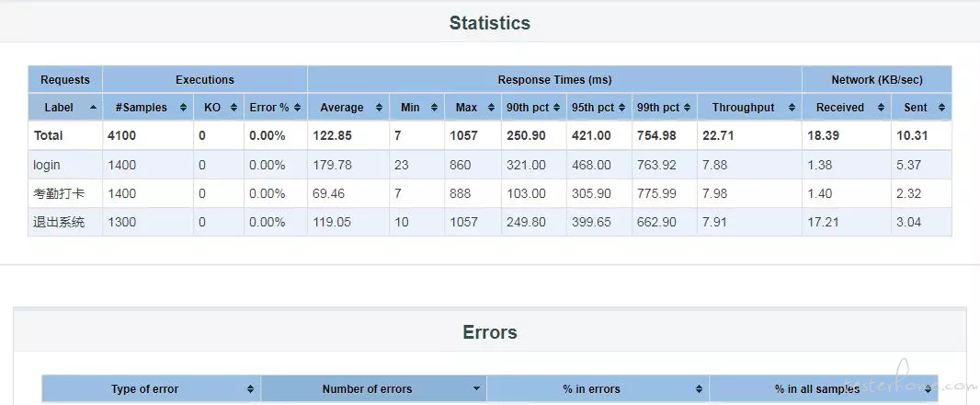The image size is (980, 405).
Task: Select 退出系统 sent value 3.04
Action: point(908,222)
